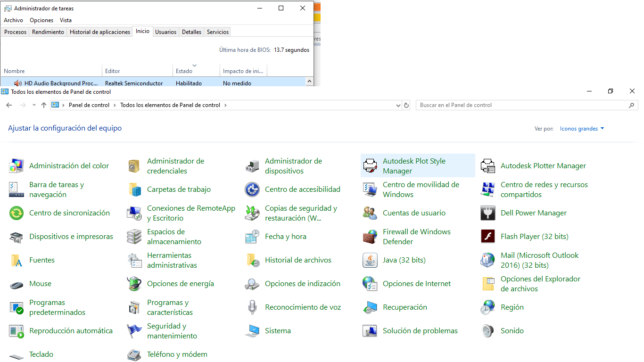The width and height of the screenshot is (644, 362).
Task: Click the Herramientas administrativas link
Action: pos(172,260)
